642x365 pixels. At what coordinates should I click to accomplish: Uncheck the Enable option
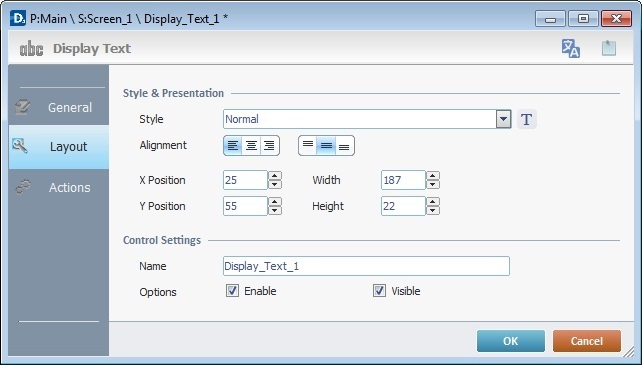coord(232,291)
